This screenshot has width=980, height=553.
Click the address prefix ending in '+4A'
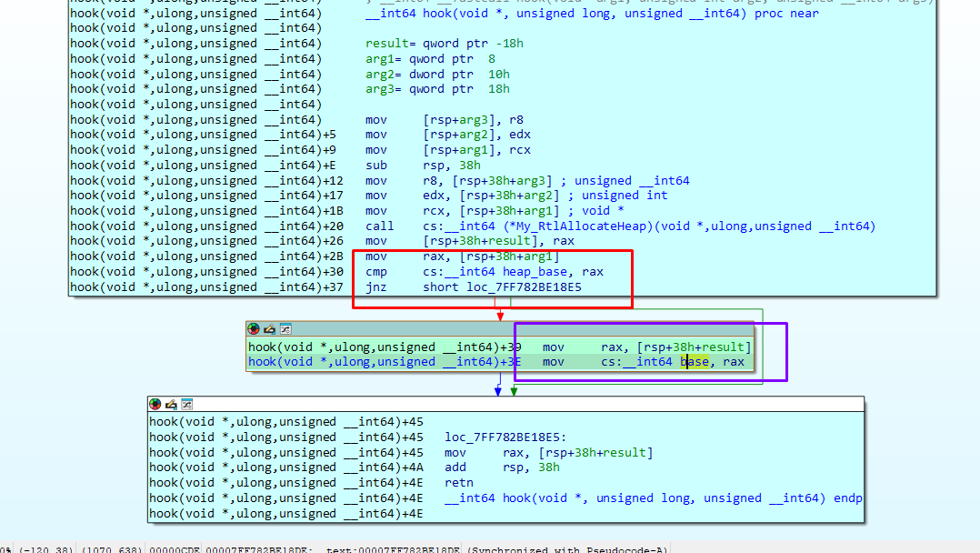[286, 468]
